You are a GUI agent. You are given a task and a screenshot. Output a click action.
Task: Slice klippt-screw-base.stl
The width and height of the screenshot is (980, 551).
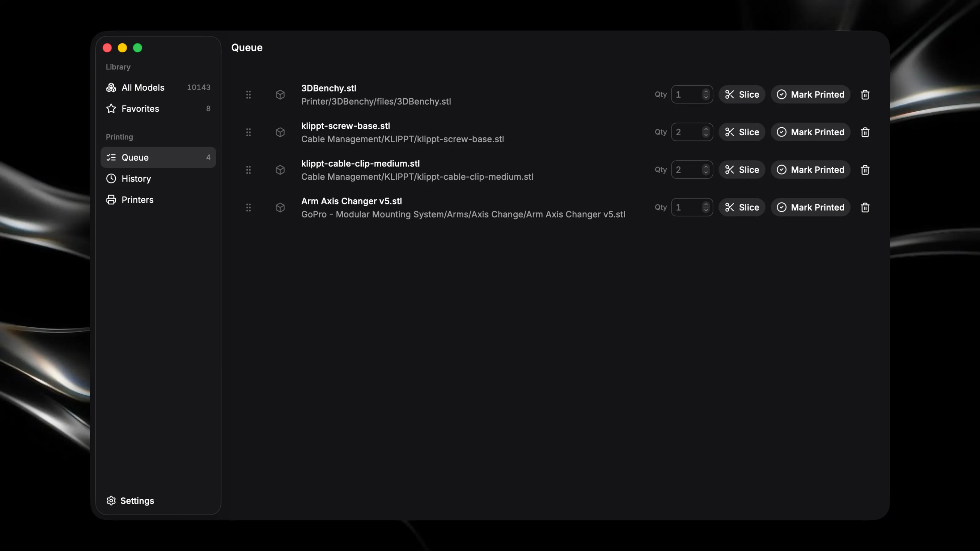tap(742, 132)
